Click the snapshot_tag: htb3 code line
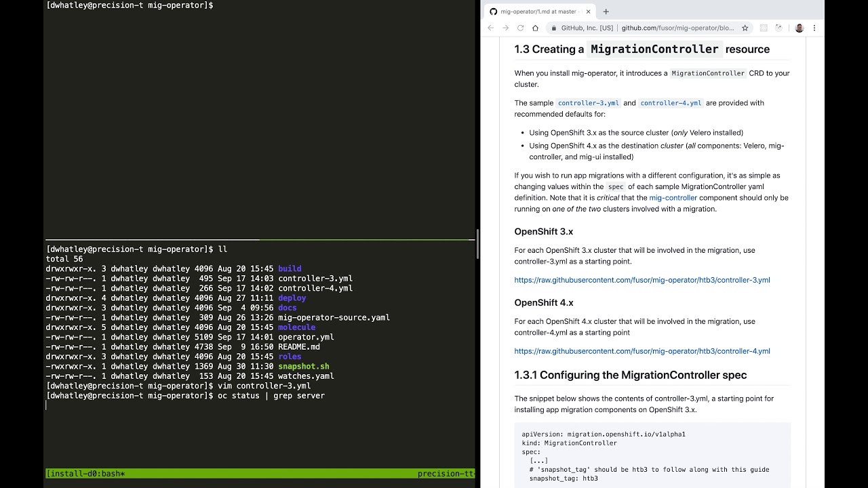The width and height of the screenshot is (868, 488). click(564, 479)
